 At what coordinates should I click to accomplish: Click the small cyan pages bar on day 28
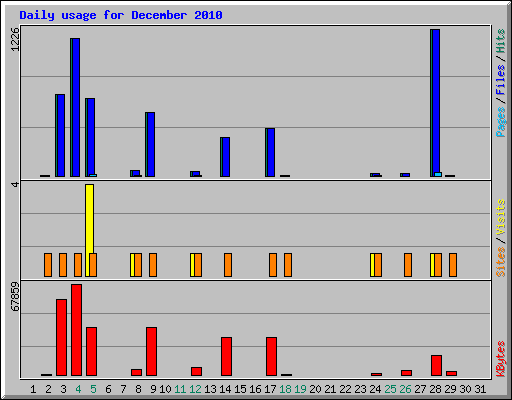pos(438,174)
